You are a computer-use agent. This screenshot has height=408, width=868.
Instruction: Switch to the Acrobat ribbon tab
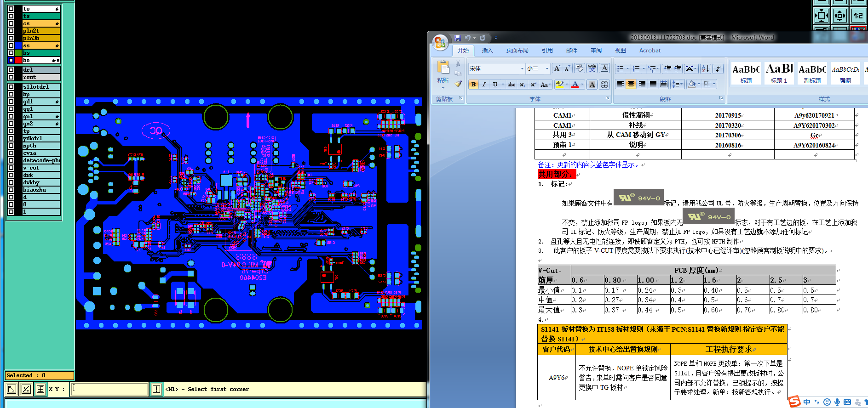[650, 51]
